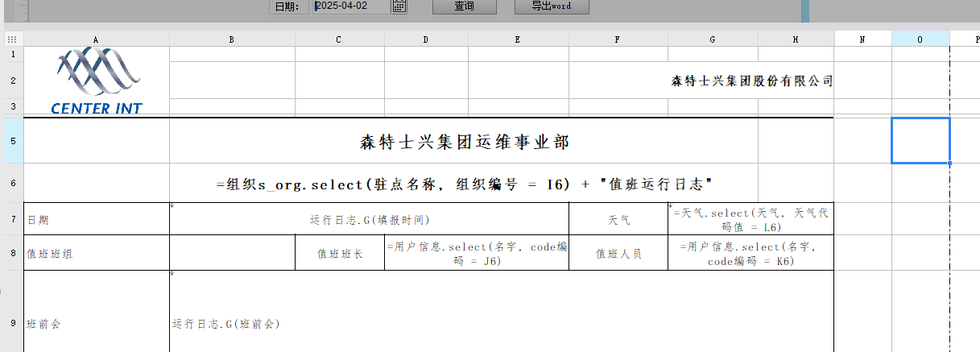Click the CENTER INT logo image

97,81
